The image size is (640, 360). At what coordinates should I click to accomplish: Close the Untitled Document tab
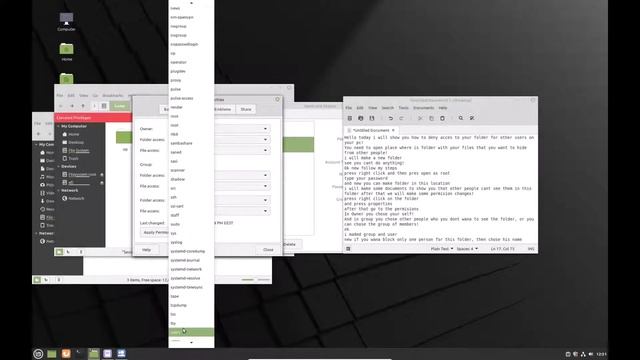393,130
